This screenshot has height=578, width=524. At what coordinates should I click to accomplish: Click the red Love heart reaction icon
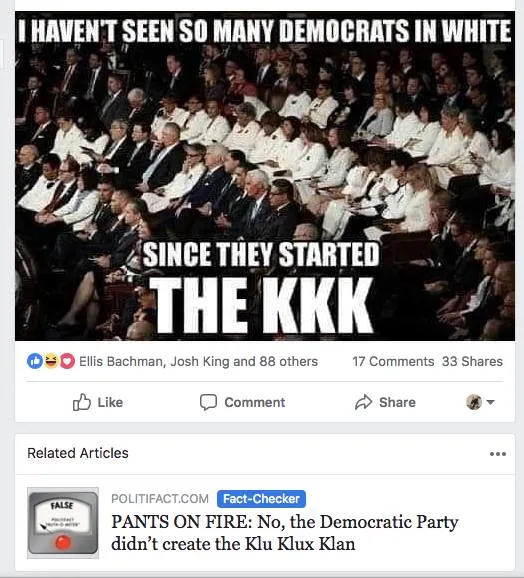click(67, 362)
